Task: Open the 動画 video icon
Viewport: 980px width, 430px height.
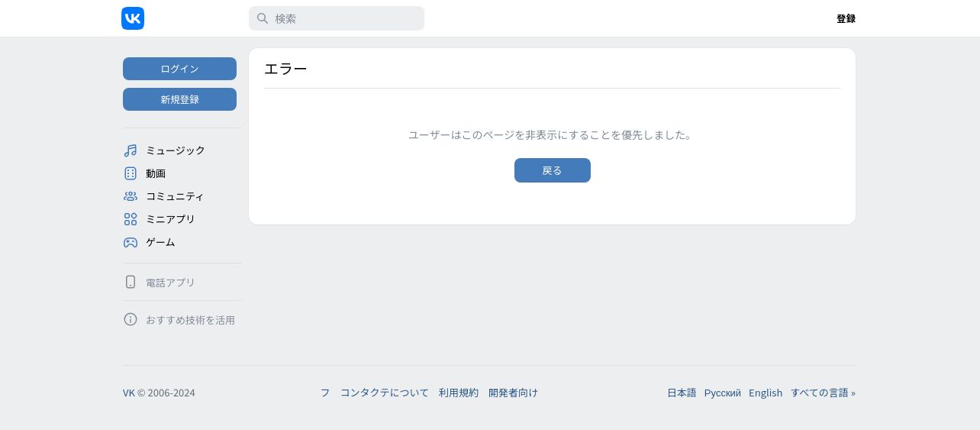Action: pos(131,173)
